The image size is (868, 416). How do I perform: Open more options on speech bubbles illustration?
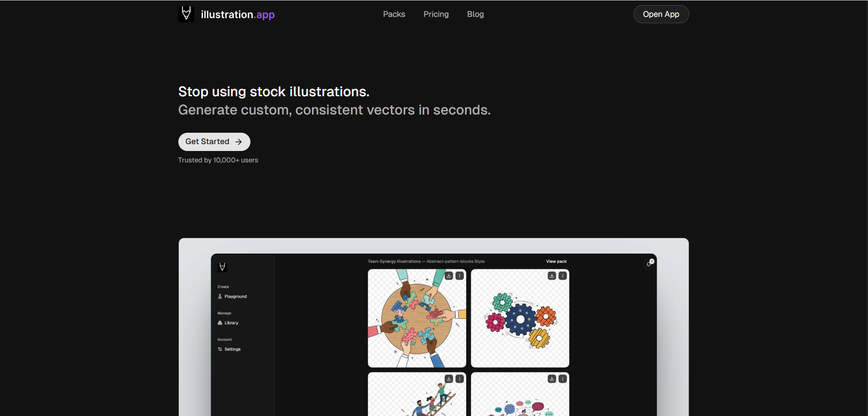point(563,379)
